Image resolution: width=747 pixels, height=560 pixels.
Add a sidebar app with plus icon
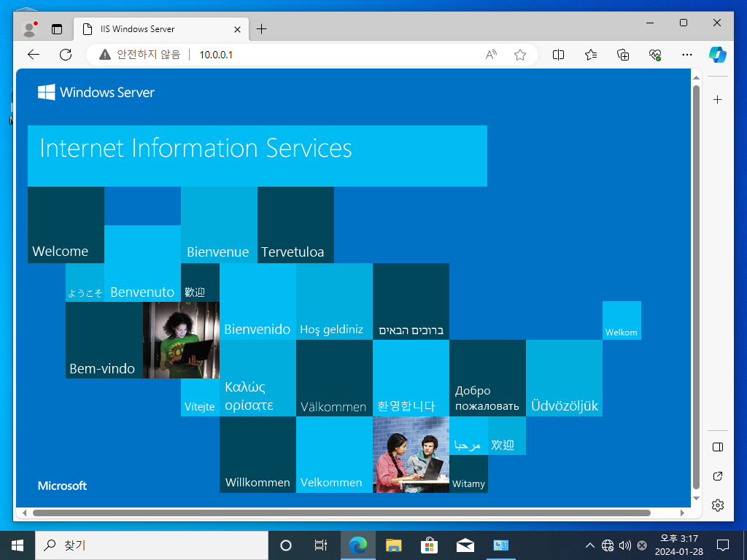coord(718,99)
